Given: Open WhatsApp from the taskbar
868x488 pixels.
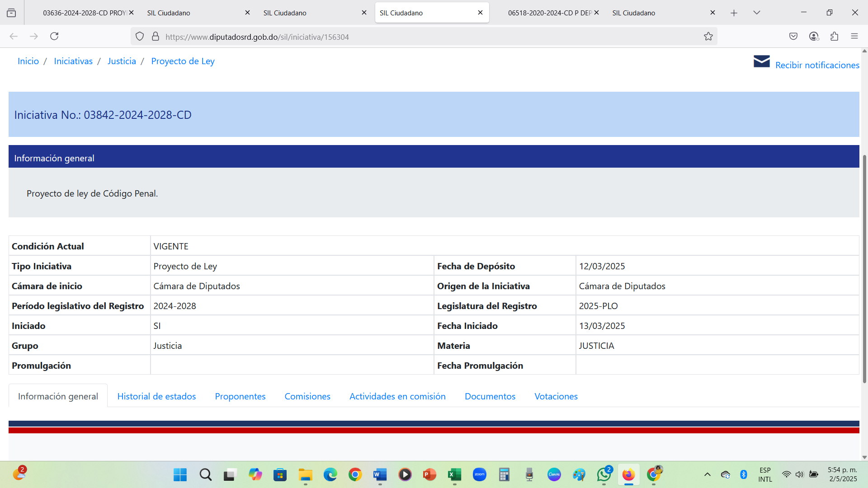Looking at the screenshot, I should (604, 474).
